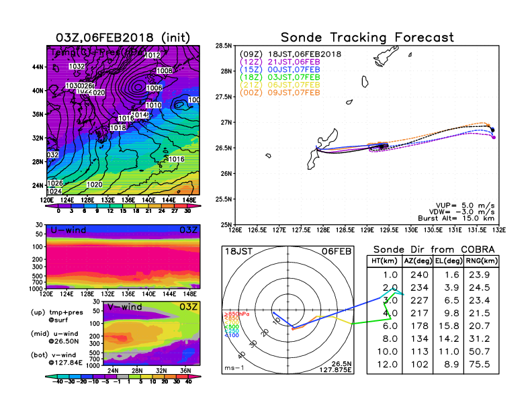Click the "VUP= 5.0 m/s" label
This screenshot has width=532, height=411.
[465, 205]
